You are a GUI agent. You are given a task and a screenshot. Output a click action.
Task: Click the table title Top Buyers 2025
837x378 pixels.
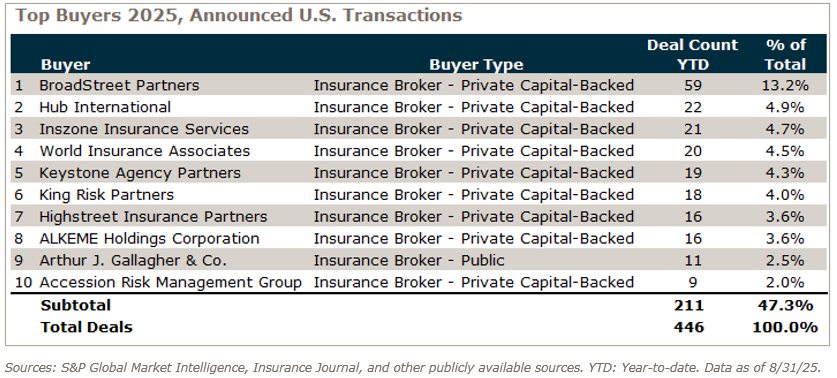(238, 15)
